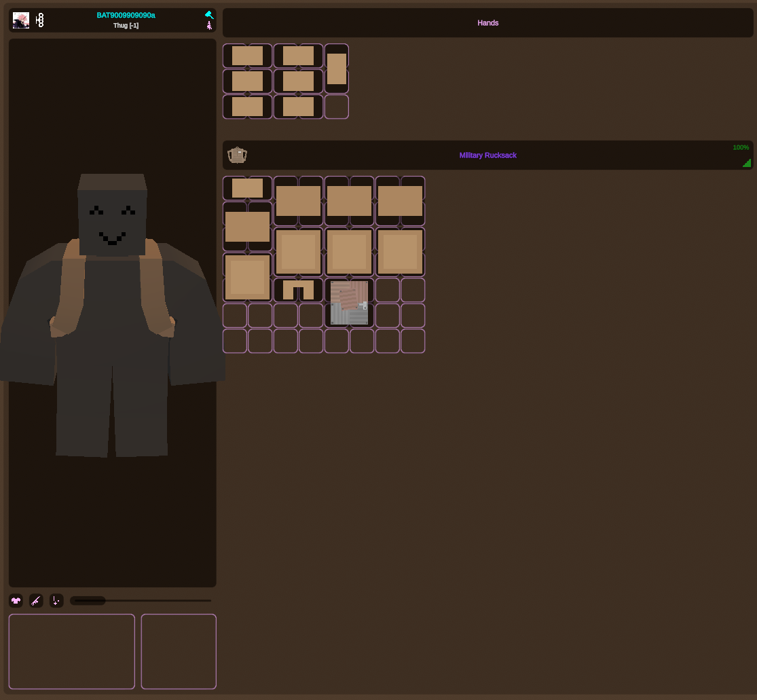The width and height of the screenshot is (757, 700).
Task: Toggle the rifle weapon button
Action: (x=36, y=601)
